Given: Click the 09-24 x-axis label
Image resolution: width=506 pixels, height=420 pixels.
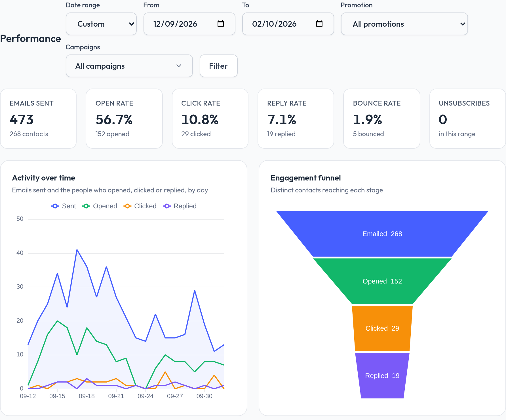Looking at the screenshot, I should coord(146,396).
